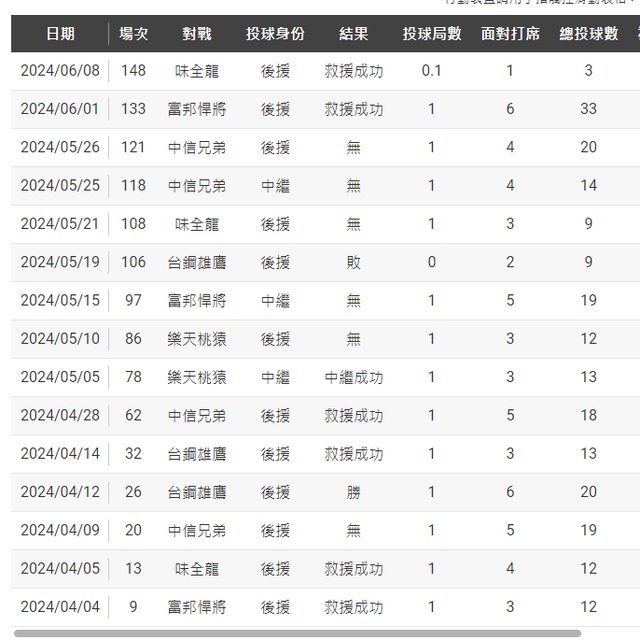
Task: Click the horizontal scrollbar below the table
Action: tap(300, 633)
